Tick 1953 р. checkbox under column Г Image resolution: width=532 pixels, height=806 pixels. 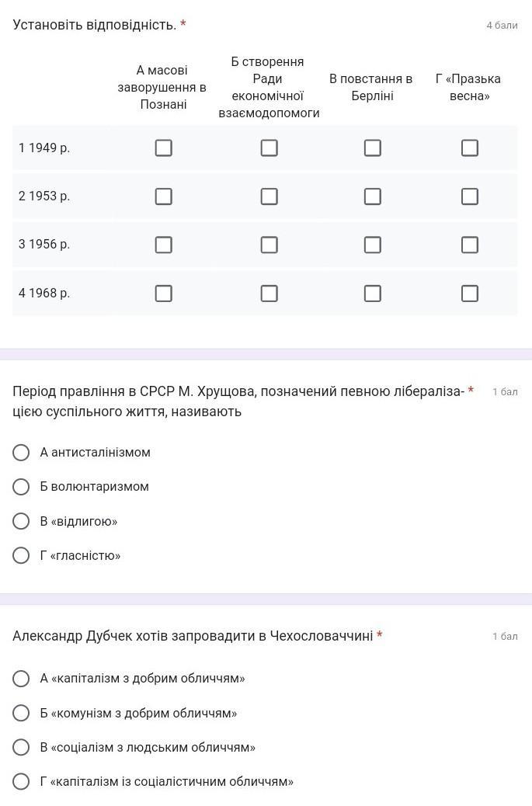click(469, 196)
